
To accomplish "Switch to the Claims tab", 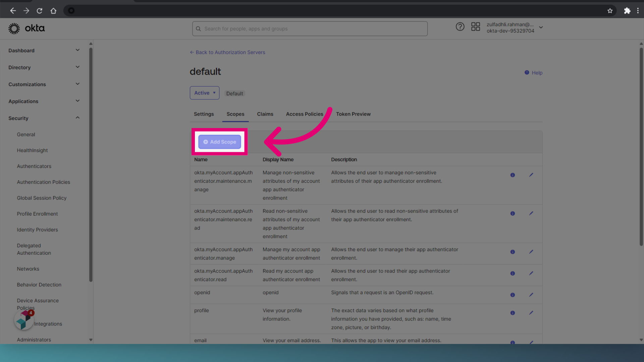I will [265, 114].
